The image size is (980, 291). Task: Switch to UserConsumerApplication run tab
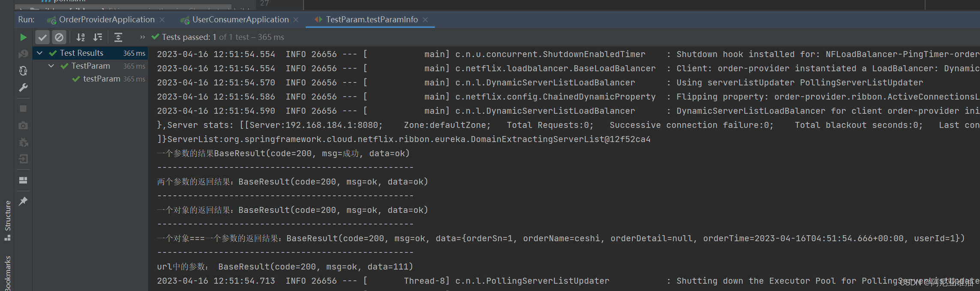[240, 19]
